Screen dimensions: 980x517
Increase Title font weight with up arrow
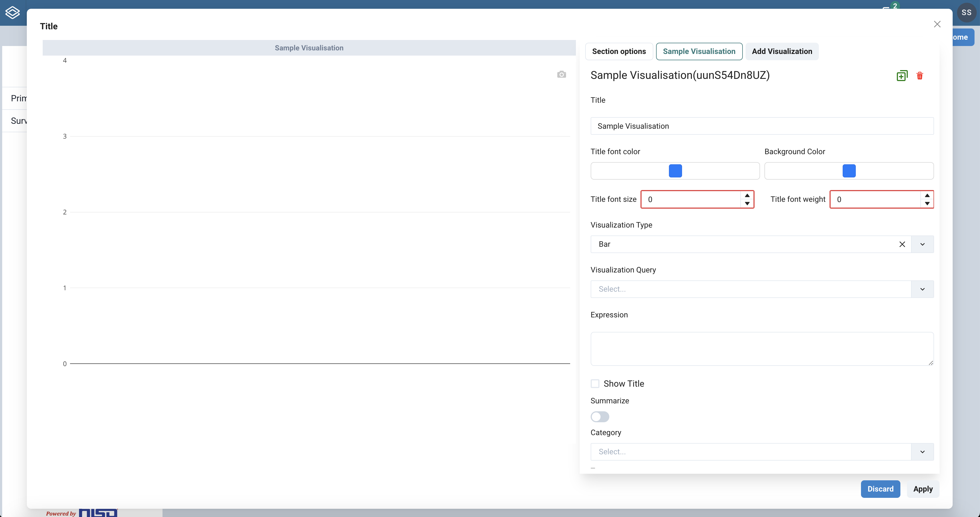tap(927, 195)
